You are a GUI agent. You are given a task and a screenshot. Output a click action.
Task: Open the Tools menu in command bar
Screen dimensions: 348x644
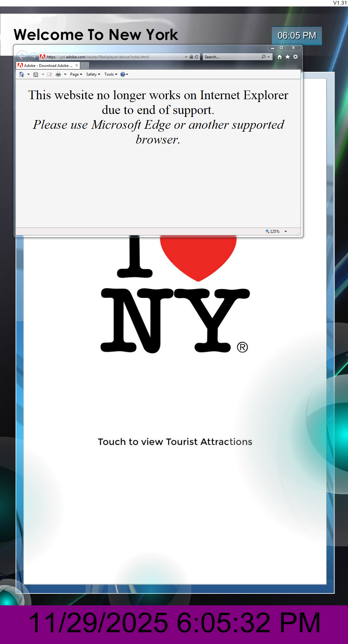coord(111,74)
